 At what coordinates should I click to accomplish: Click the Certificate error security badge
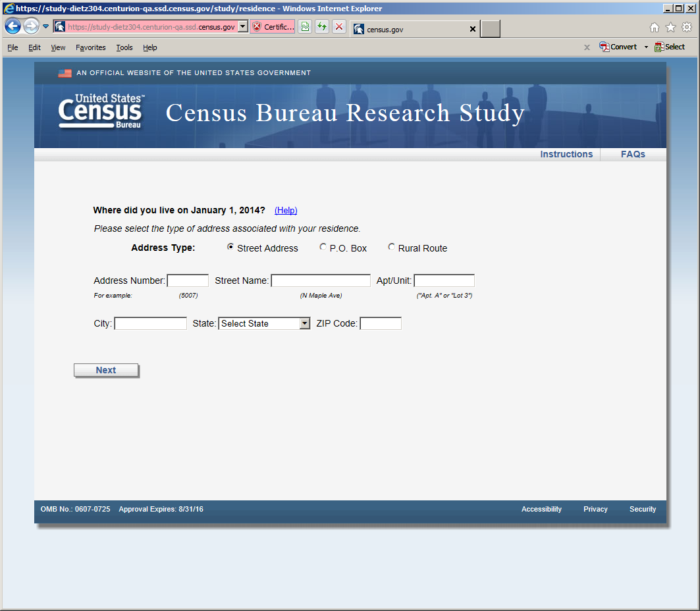pos(273,27)
